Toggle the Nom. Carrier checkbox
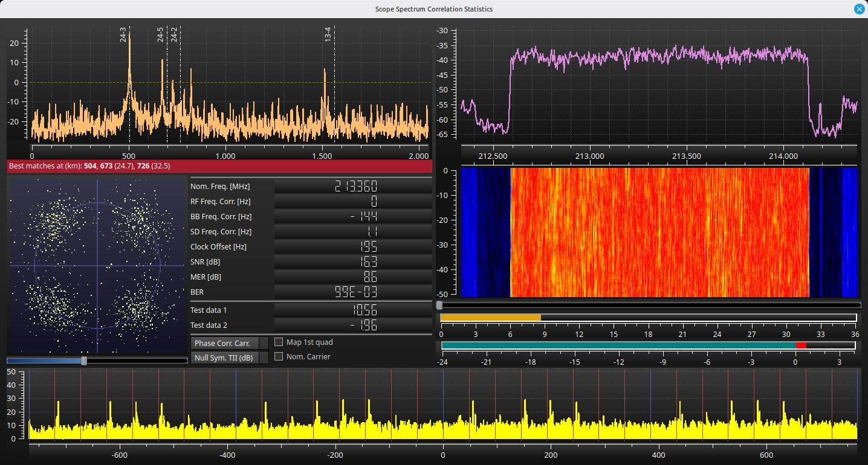The image size is (868, 465). pos(279,356)
